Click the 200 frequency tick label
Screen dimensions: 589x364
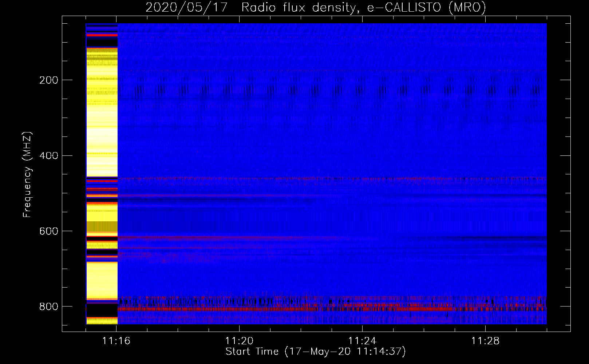[x=49, y=80]
